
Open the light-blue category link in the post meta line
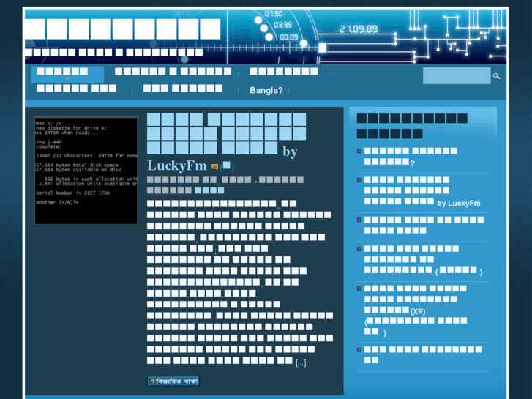(x=209, y=190)
